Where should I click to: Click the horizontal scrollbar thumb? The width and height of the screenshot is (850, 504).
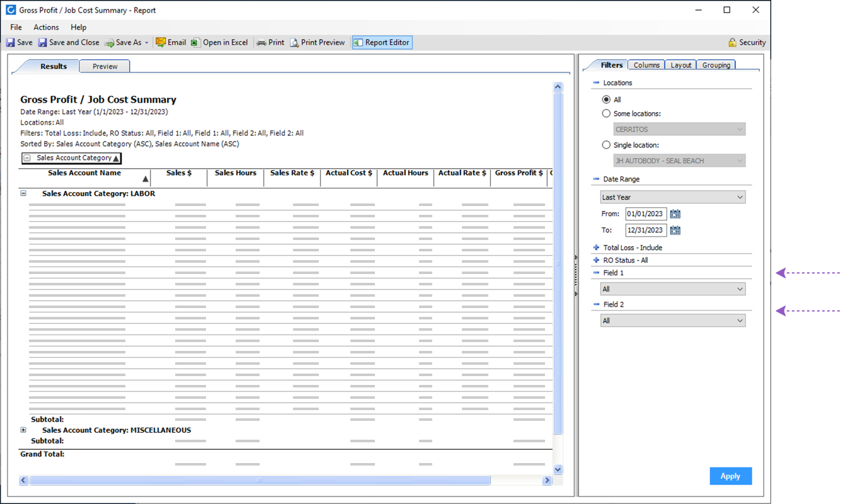click(x=260, y=480)
